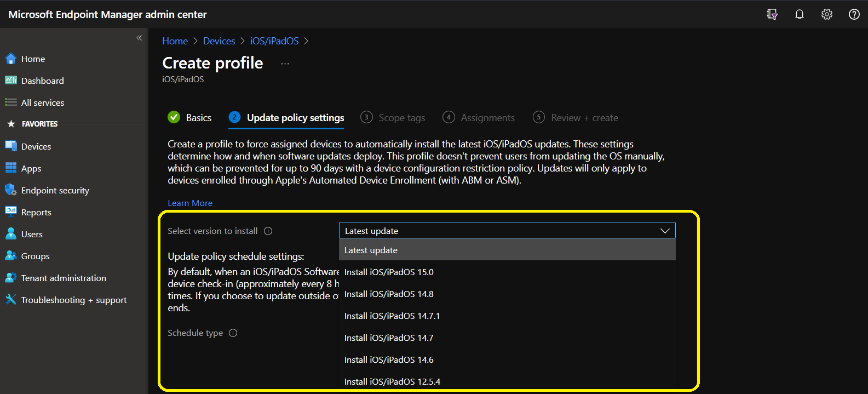Collapse the left navigation sidebar
The width and height of the screenshot is (868, 394).
139,38
